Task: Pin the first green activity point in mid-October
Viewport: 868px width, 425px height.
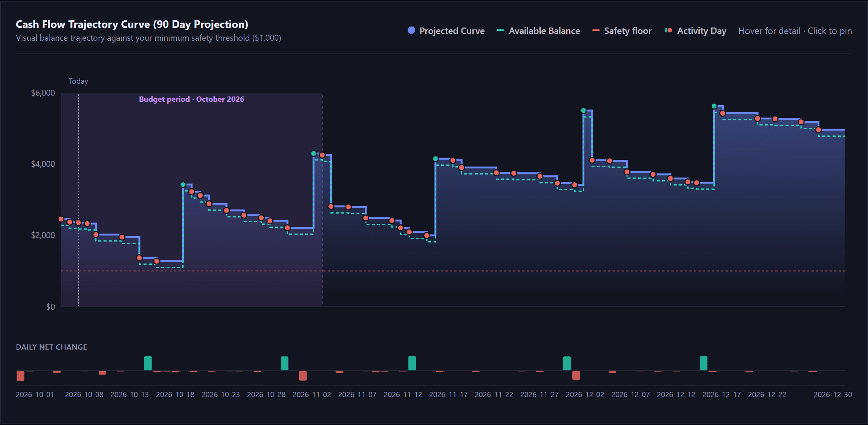Action: (183, 185)
